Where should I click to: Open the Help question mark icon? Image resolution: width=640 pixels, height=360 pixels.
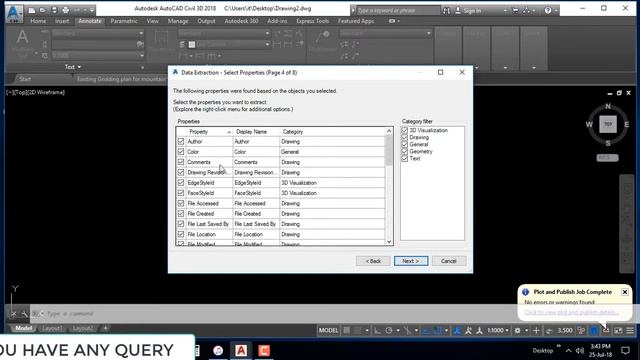pyautogui.click(x=548, y=10)
